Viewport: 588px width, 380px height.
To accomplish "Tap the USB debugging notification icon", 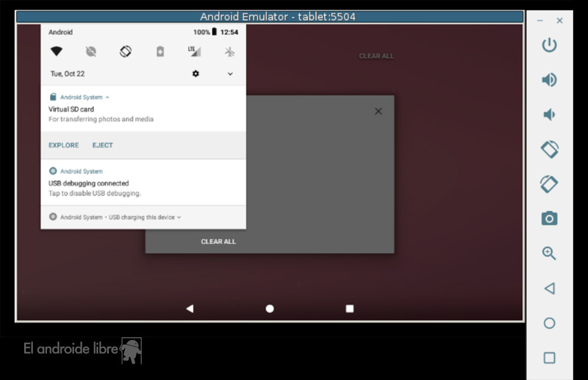I will 53,171.
